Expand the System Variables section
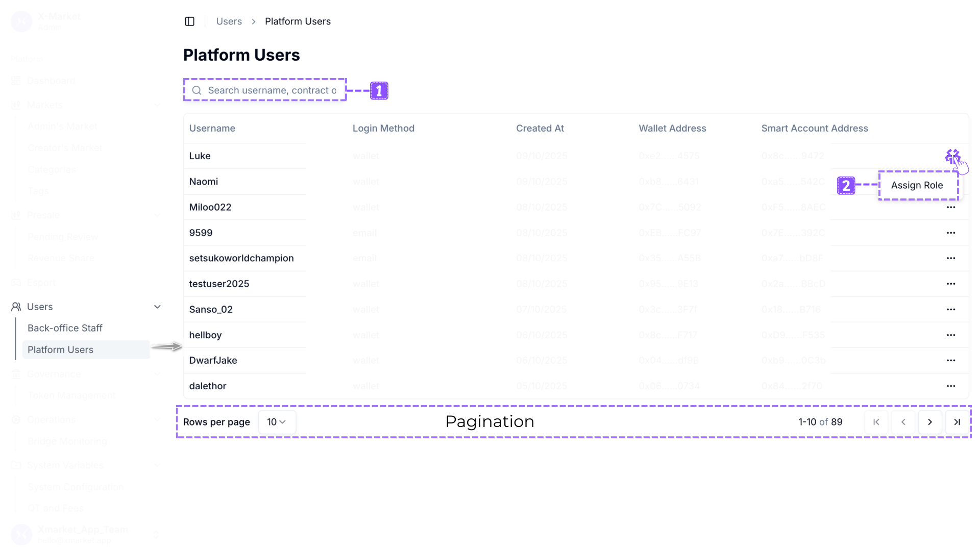This screenshot has height=551, width=980. click(x=157, y=465)
